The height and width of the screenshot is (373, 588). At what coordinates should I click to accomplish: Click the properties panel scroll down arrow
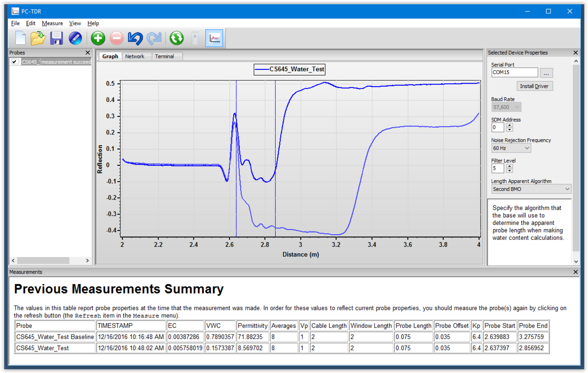click(576, 261)
